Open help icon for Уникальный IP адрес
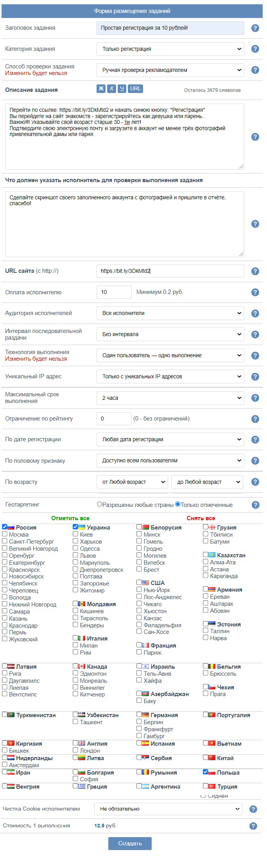 [x=255, y=377]
